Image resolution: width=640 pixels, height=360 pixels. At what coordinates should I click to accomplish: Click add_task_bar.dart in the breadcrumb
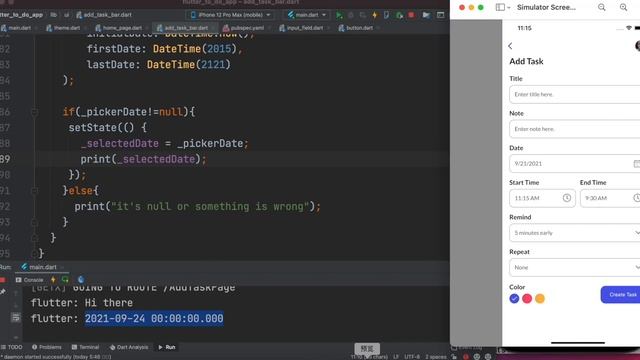104,15
